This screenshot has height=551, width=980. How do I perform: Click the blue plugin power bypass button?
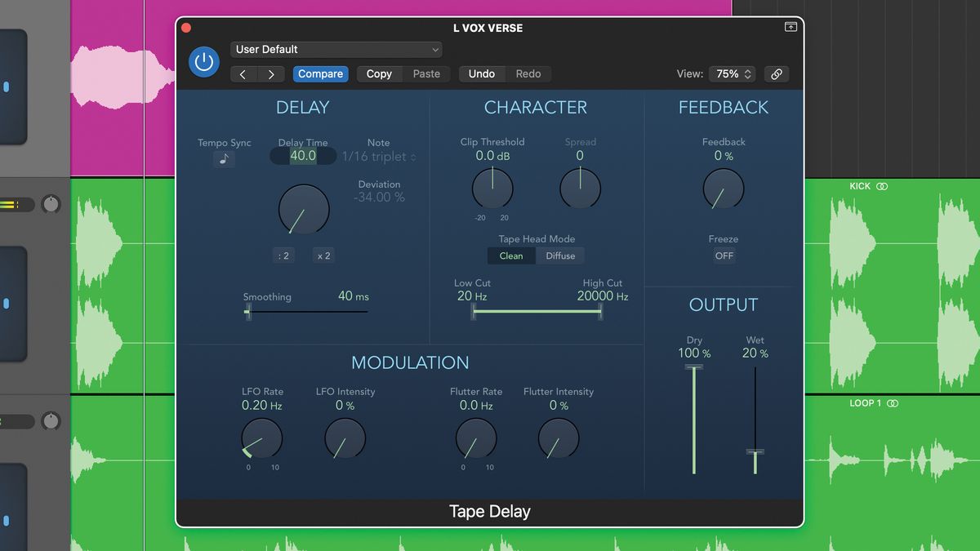[203, 62]
